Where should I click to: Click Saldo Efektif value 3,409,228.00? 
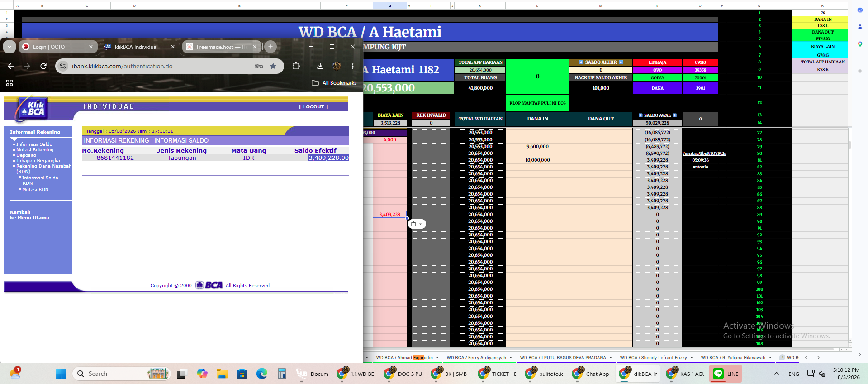click(x=328, y=158)
